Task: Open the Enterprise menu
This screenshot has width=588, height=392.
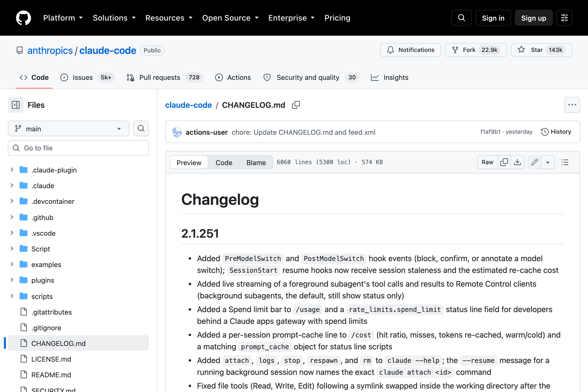Action: click(x=292, y=18)
